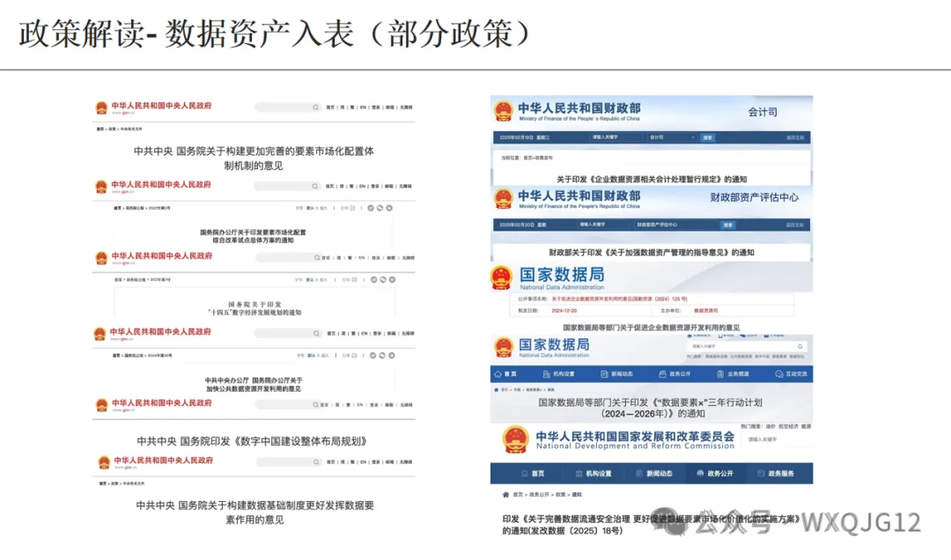Open 政务公开 in National Data Administration nav bar
The image size is (951, 560).
click(x=675, y=373)
